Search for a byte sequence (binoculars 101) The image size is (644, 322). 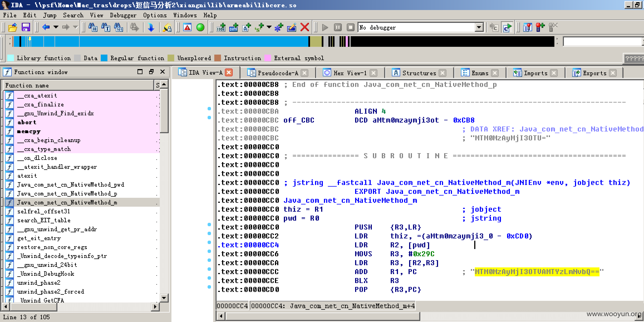pos(119,27)
